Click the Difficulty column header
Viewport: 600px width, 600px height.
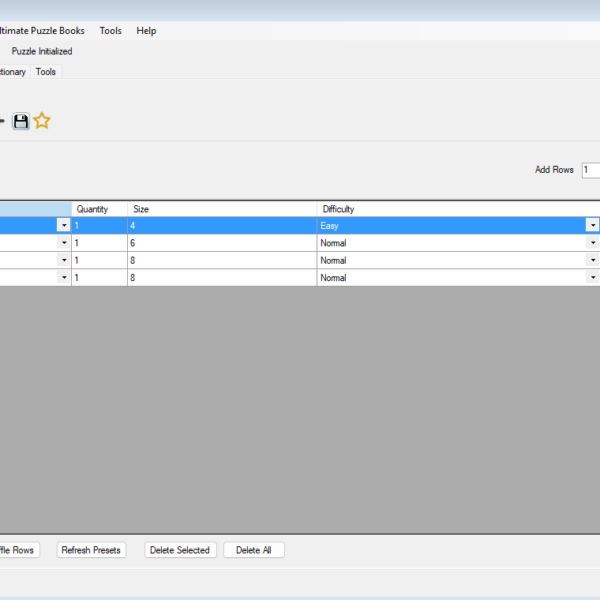click(455, 209)
